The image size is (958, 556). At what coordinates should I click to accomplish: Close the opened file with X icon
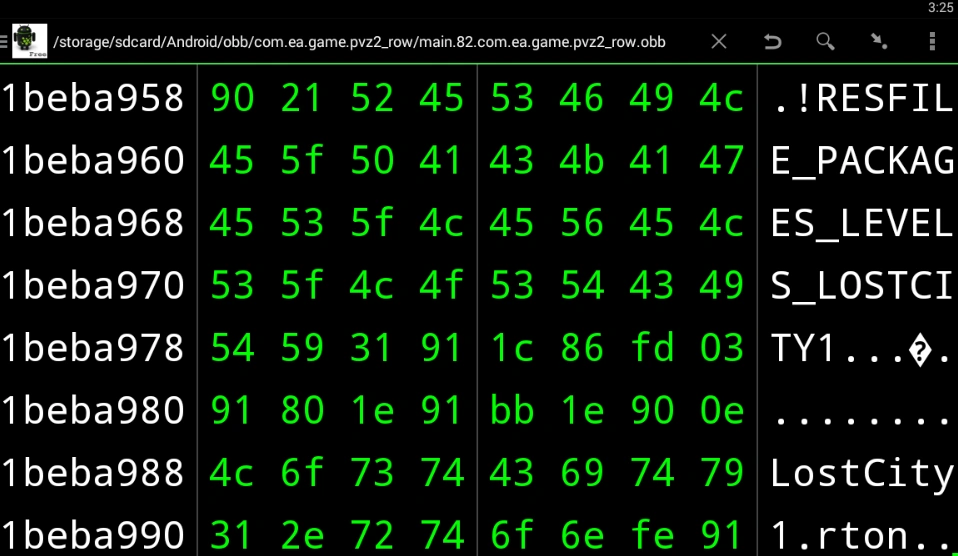(719, 41)
